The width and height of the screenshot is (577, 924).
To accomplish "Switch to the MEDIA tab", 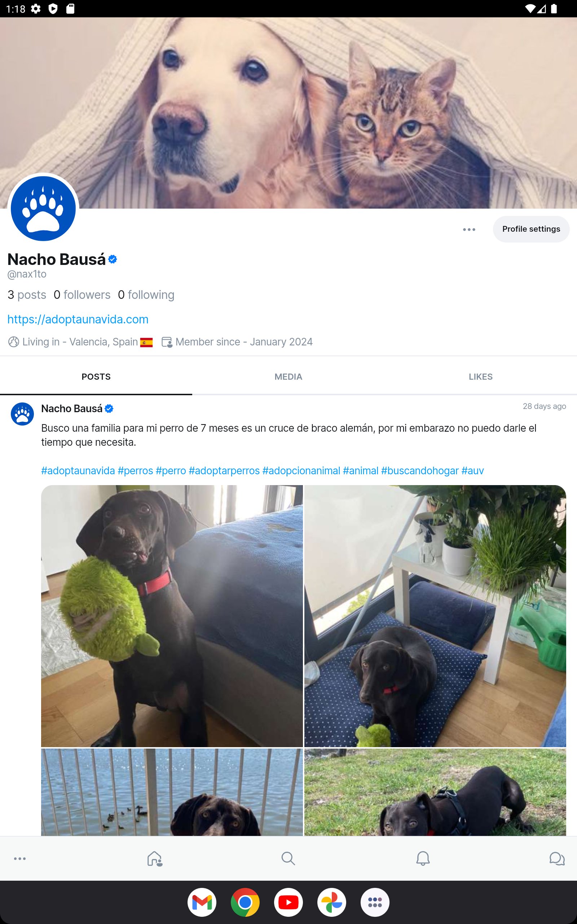I will click(288, 376).
